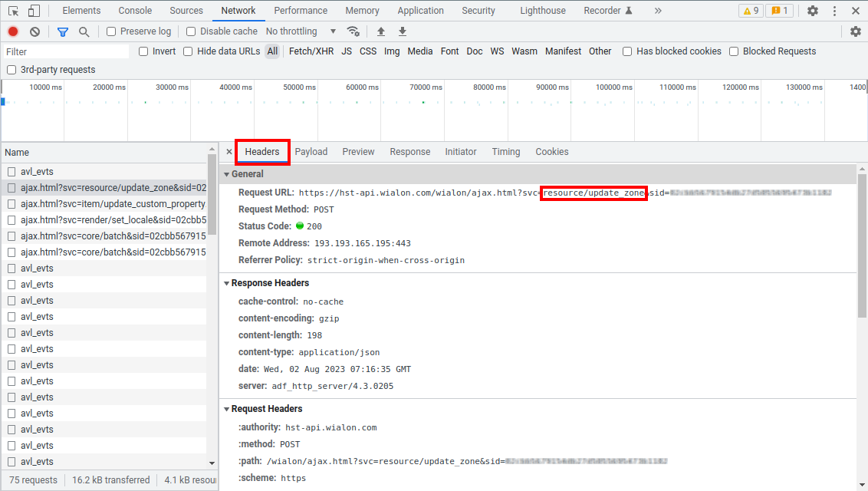Screen dimensions: 868x491
Task: Activate the inspect element picker icon
Action: coord(14,11)
